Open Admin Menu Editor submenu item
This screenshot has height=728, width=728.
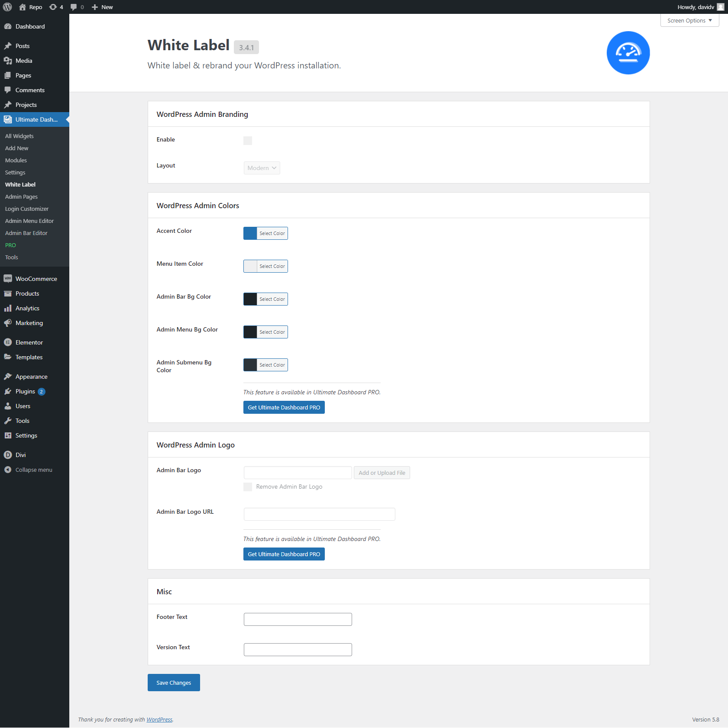tap(29, 221)
